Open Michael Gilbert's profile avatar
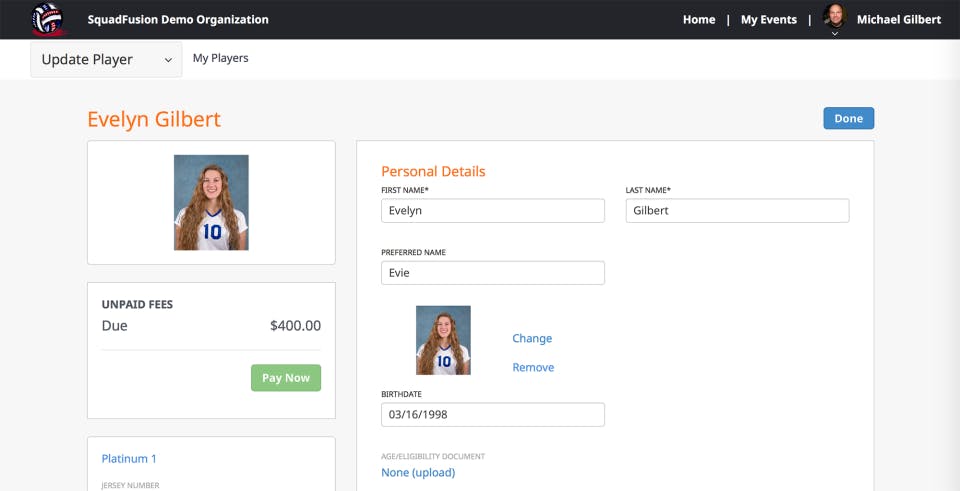 [834, 17]
